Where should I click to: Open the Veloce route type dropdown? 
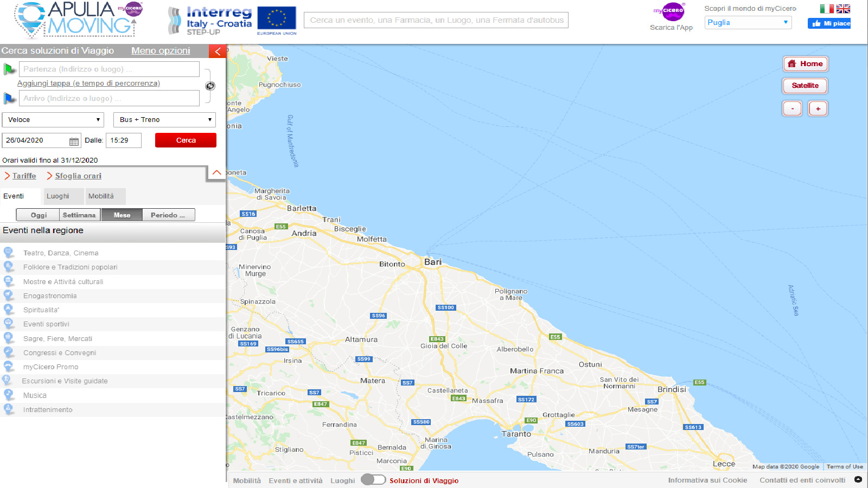click(53, 120)
